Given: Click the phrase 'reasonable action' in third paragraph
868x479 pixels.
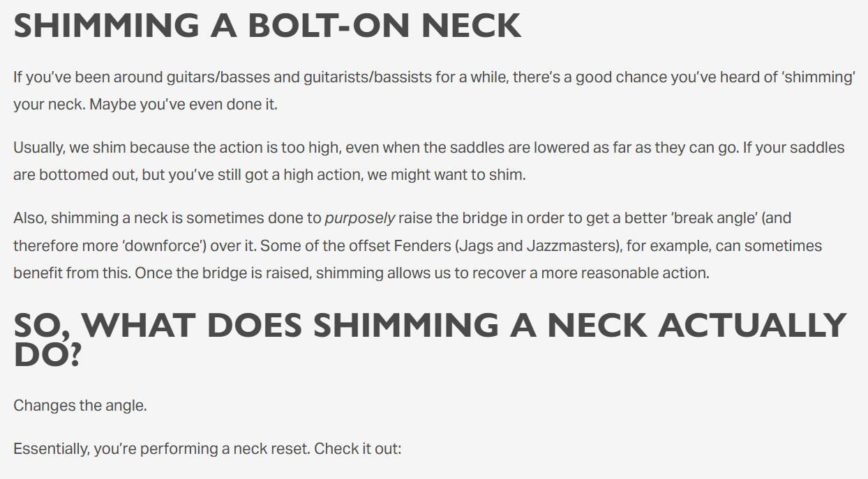Looking at the screenshot, I should tap(642, 273).
